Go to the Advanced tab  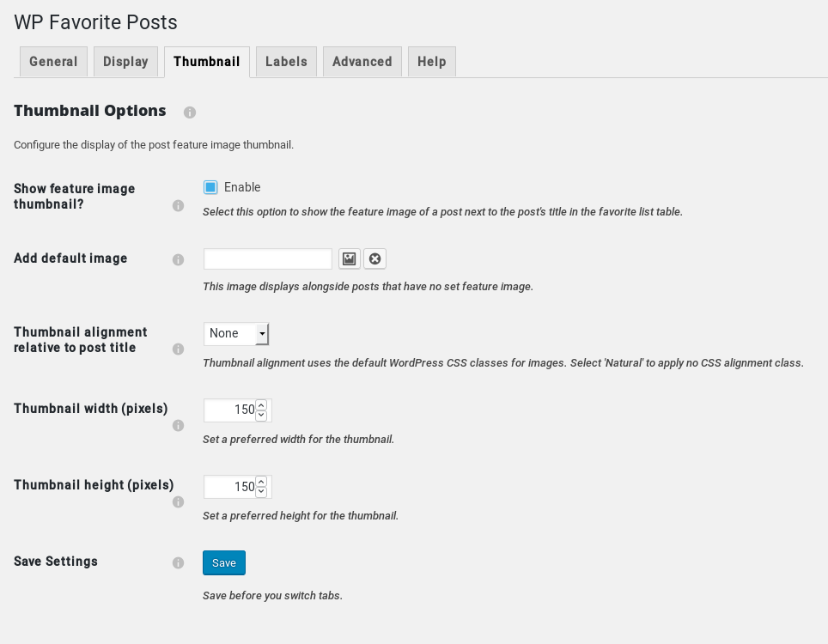[362, 62]
